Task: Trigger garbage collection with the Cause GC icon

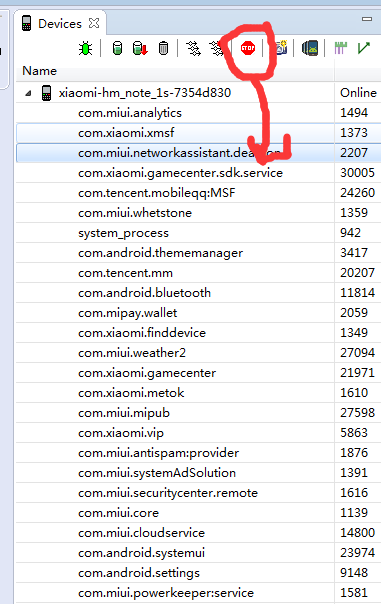Action: coord(163,49)
